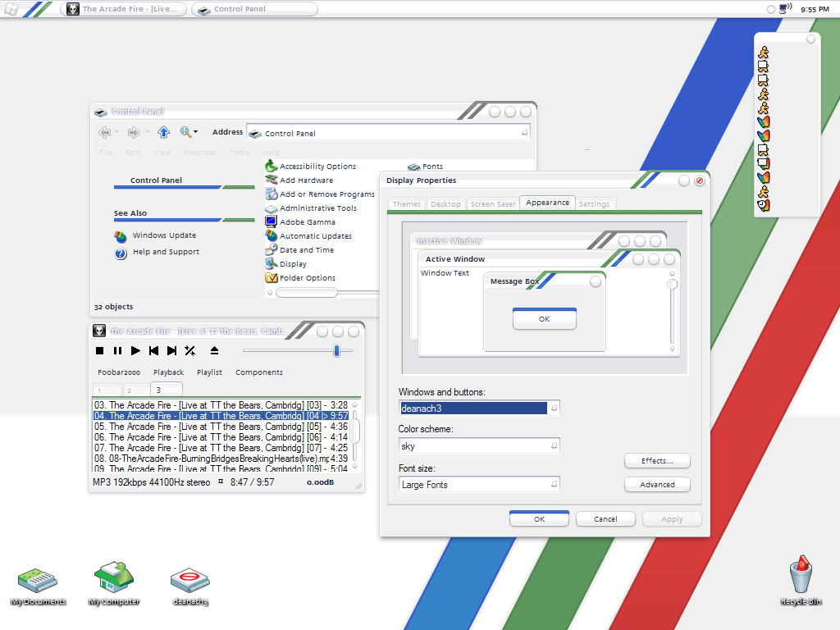
Task: Open Date and Time icon
Action: coord(300,250)
